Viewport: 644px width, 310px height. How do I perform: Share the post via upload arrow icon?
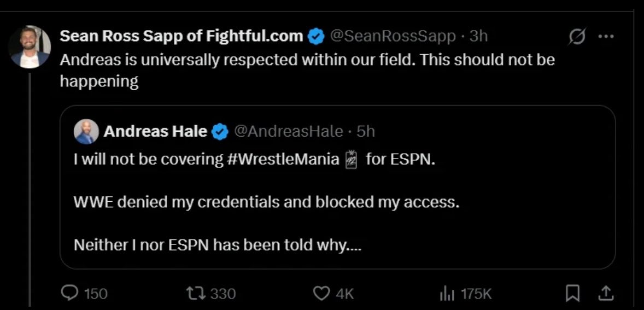pos(606,293)
